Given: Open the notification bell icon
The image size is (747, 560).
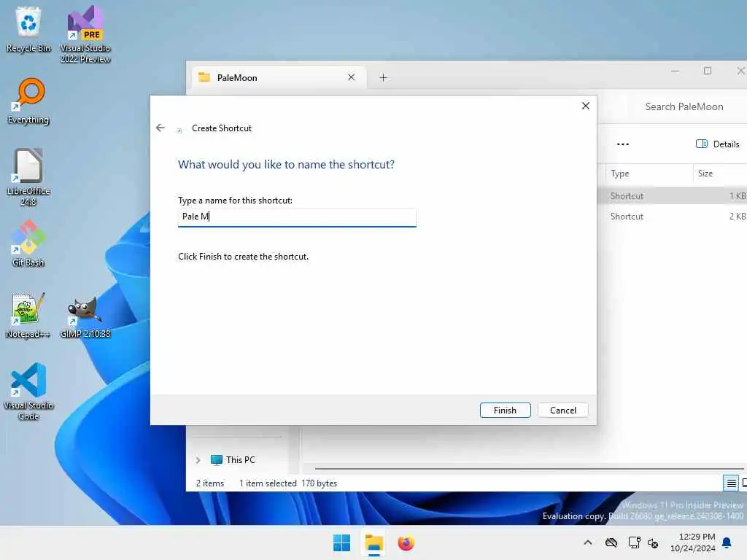Looking at the screenshot, I should click(727, 542).
